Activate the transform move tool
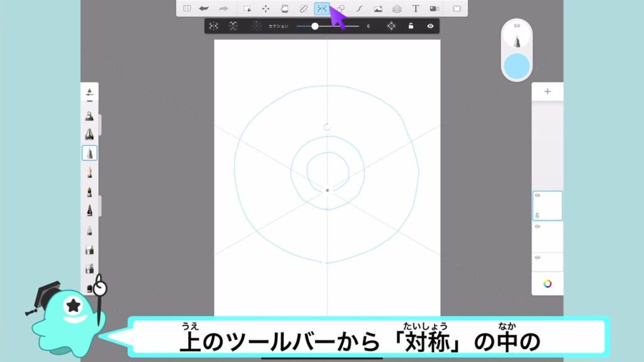644x362 pixels. 265,8
